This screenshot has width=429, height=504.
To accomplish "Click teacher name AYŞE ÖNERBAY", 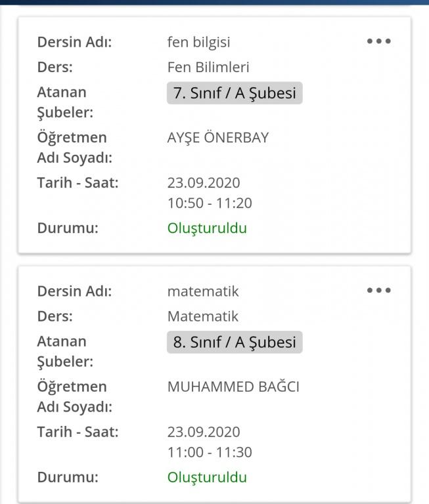I will click(218, 138).
